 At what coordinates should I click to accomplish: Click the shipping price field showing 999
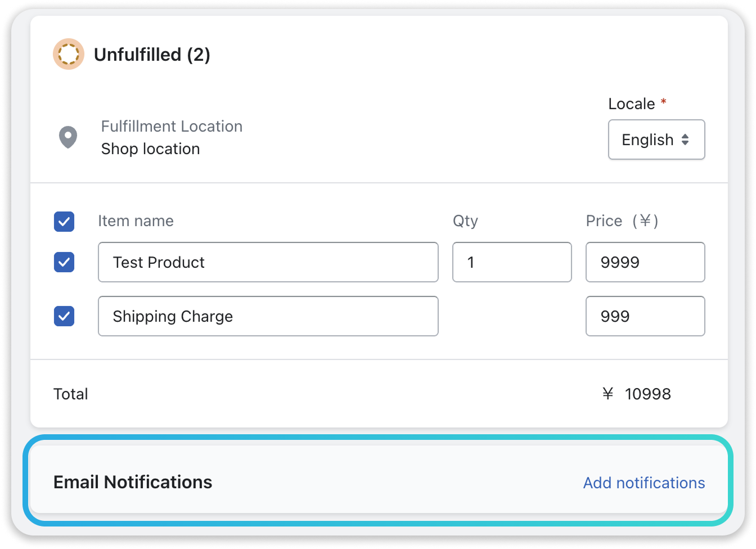(645, 316)
